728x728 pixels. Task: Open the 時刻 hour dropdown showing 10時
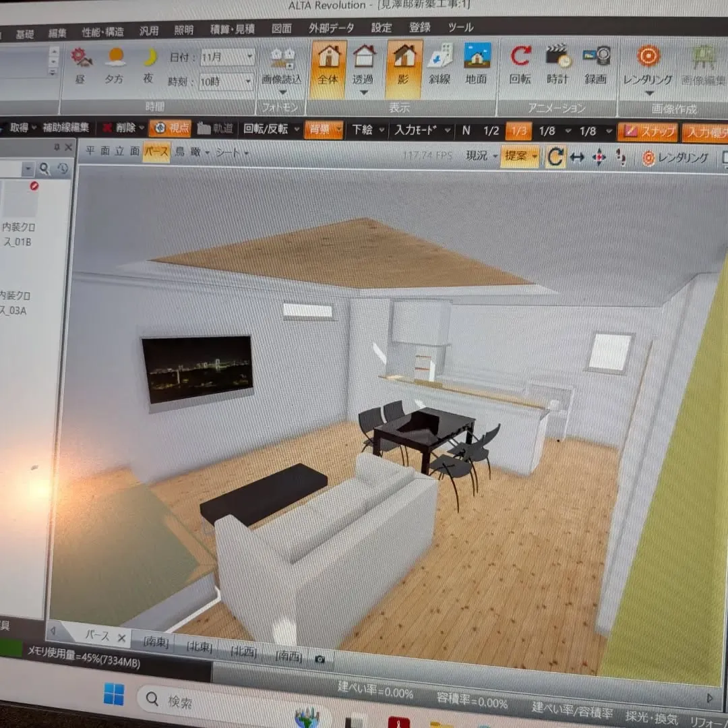point(226,82)
